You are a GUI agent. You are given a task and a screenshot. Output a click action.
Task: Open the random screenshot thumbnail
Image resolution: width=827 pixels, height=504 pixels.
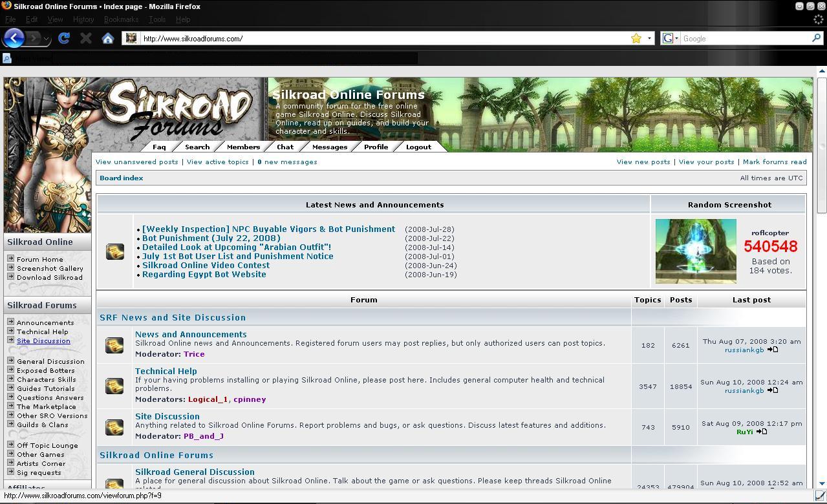pyautogui.click(x=696, y=251)
